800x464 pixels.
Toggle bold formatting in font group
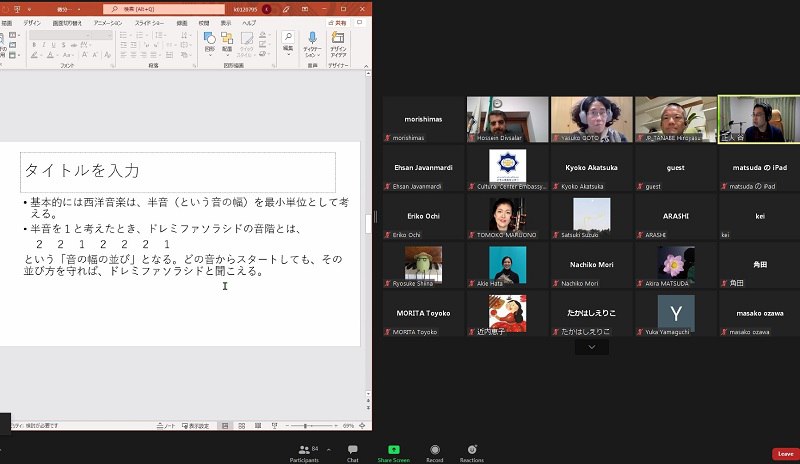33,46
